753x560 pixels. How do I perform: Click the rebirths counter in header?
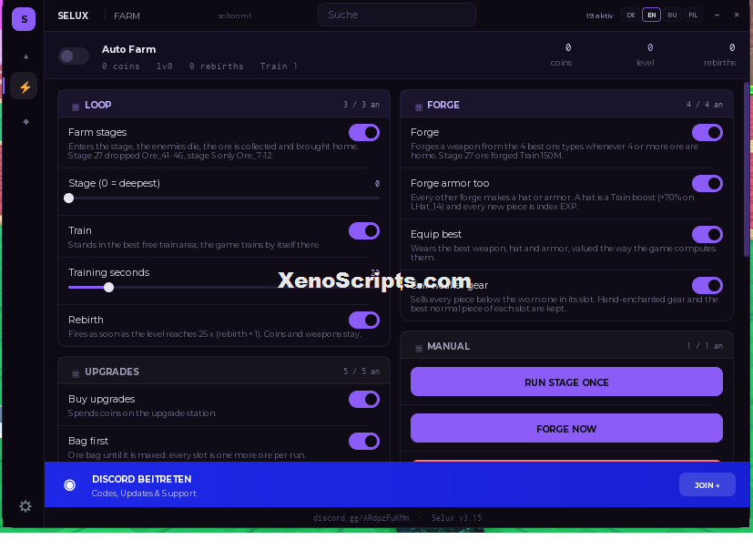(x=720, y=55)
